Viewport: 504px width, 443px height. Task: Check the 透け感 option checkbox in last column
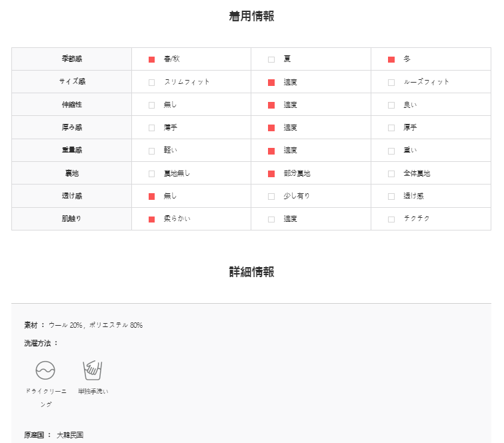pyautogui.click(x=391, y=197)
